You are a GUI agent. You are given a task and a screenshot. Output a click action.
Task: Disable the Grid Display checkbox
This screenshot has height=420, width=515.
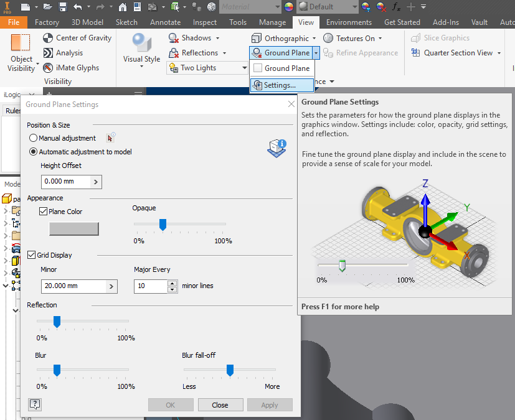31,254
